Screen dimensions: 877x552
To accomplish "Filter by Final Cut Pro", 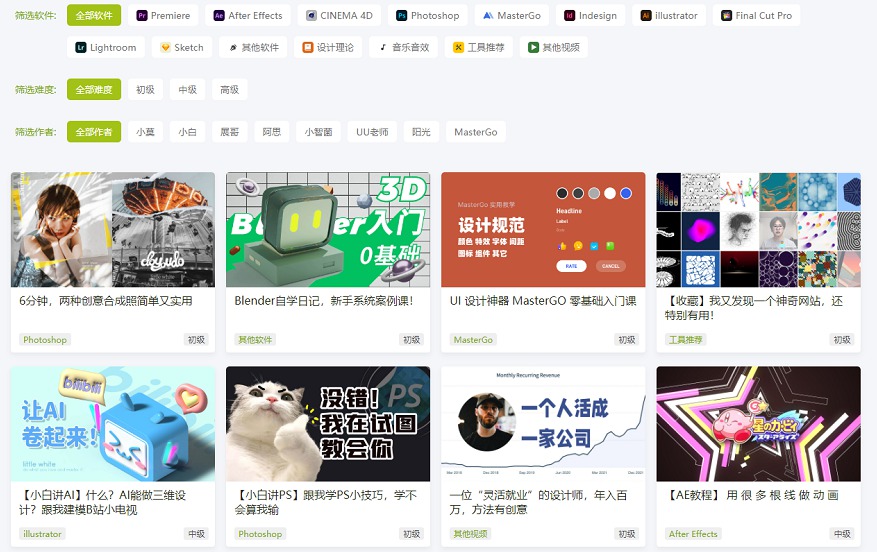I will [756, 16].
